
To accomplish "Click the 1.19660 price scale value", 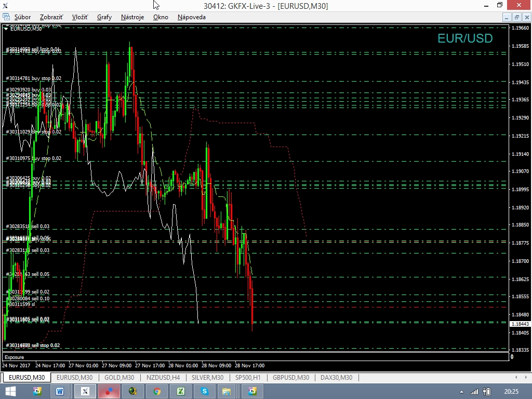I will click(520, 28).
